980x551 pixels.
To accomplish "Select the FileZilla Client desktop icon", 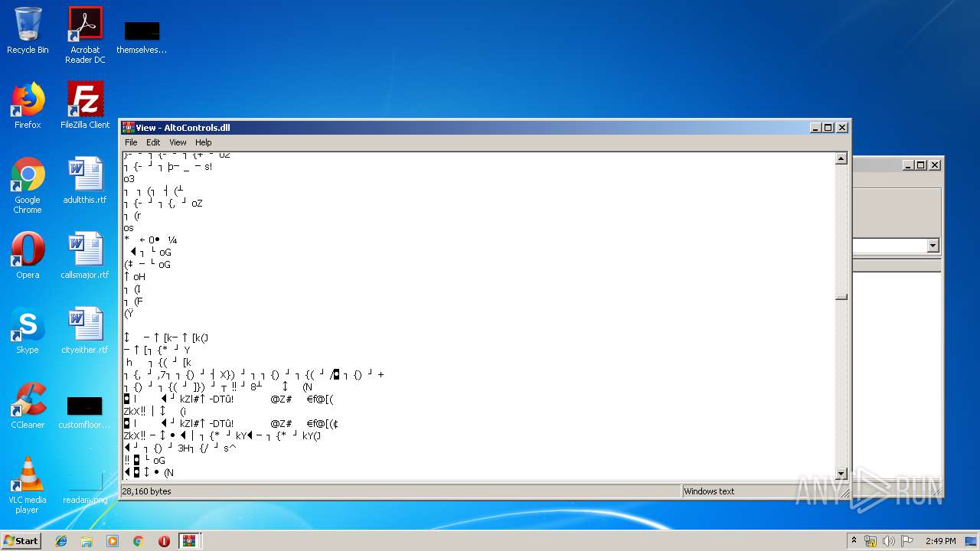I will [85, 106].
